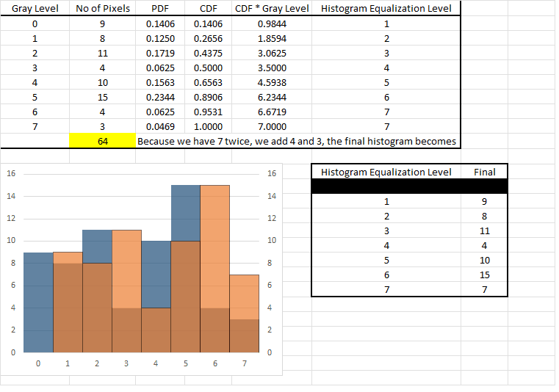Image resolution: width=559 pixels, height=392 pixels.
Task: Click CDF cell 0.2656
Action: coord(208,38)
